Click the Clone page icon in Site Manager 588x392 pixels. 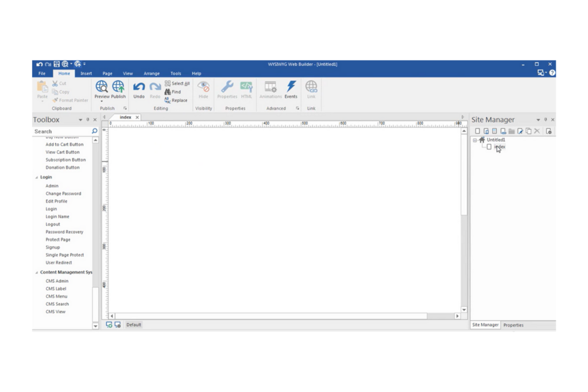pos(528,131)
